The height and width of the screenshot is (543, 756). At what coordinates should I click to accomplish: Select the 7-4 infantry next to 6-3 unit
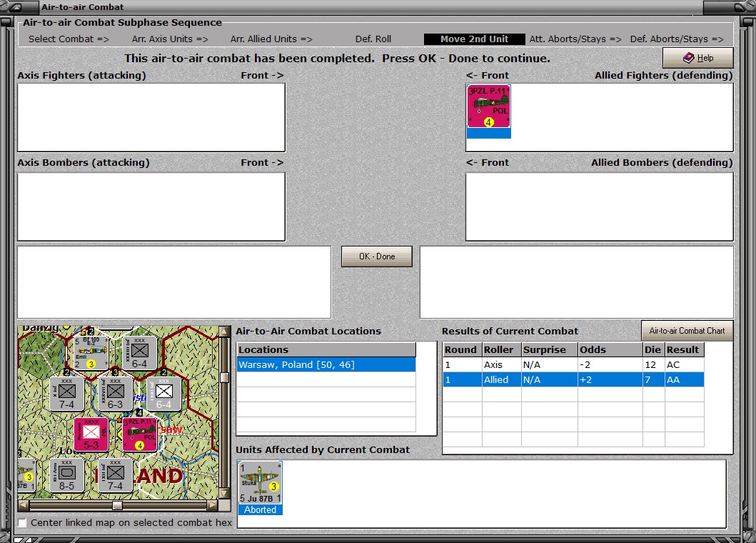(67, 394)
